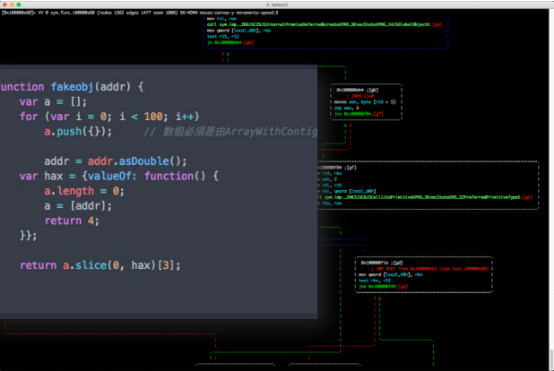Click the 'function fakeobj(addr) {' code line

click(72, 87)
